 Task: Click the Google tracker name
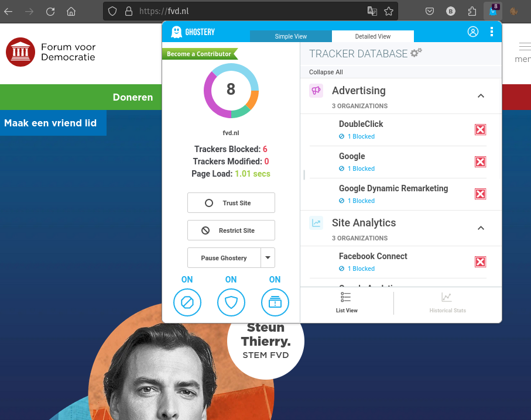click(x=352, y=156)
